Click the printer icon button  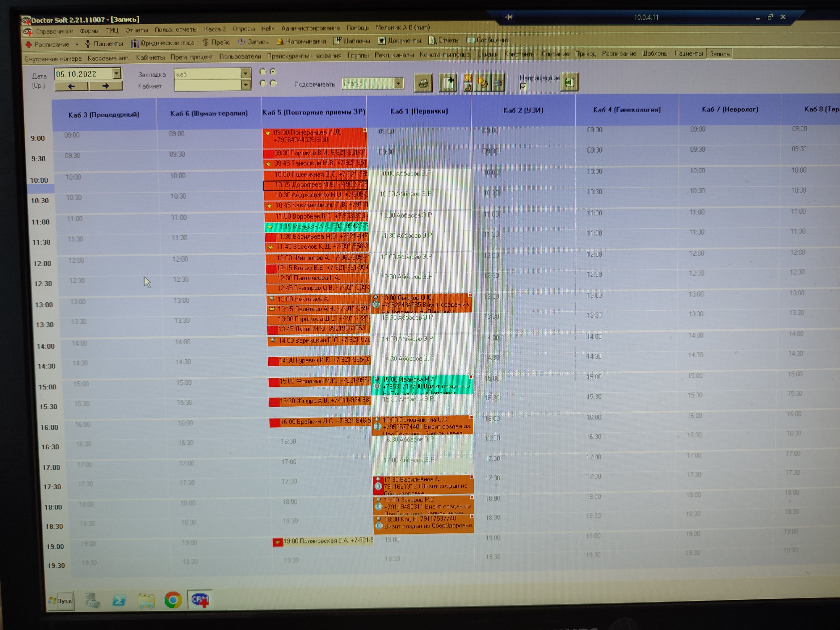(x=423, y=83)
